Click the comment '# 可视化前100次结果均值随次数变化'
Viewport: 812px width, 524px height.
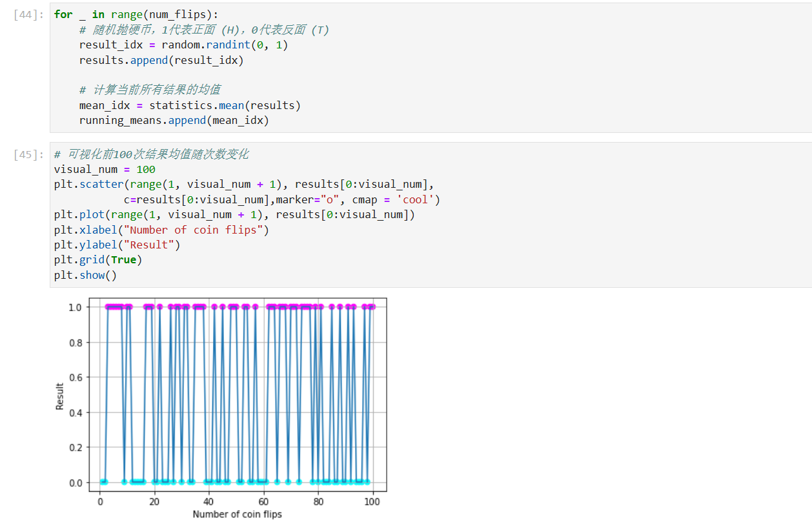[x=151, y=154]
